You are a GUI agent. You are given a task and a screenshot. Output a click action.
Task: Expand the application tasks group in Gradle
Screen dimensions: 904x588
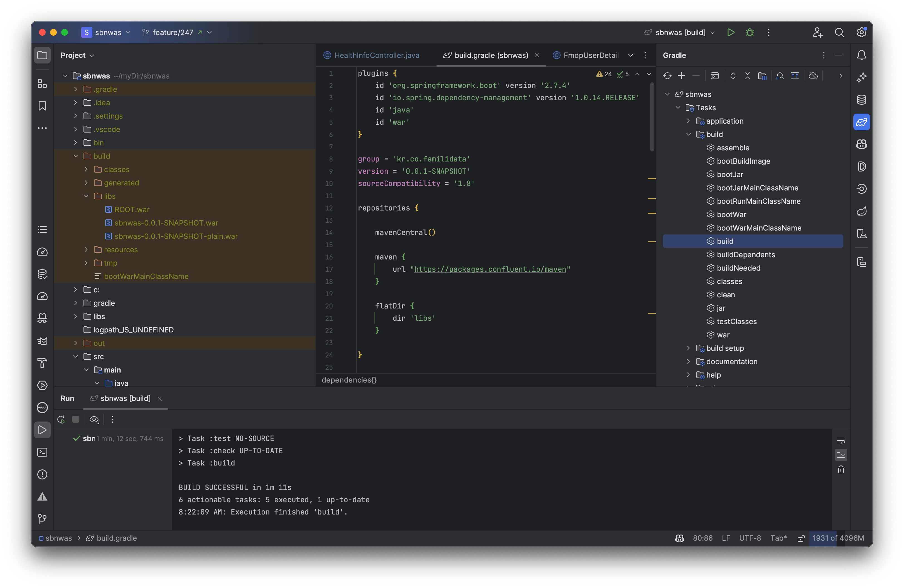[688, 121]
